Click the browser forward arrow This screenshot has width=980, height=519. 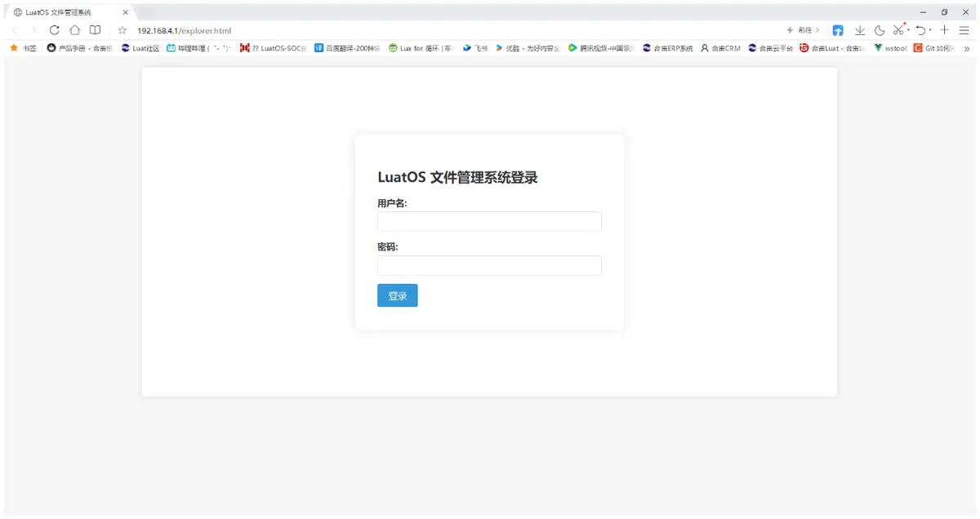[33, 30]
